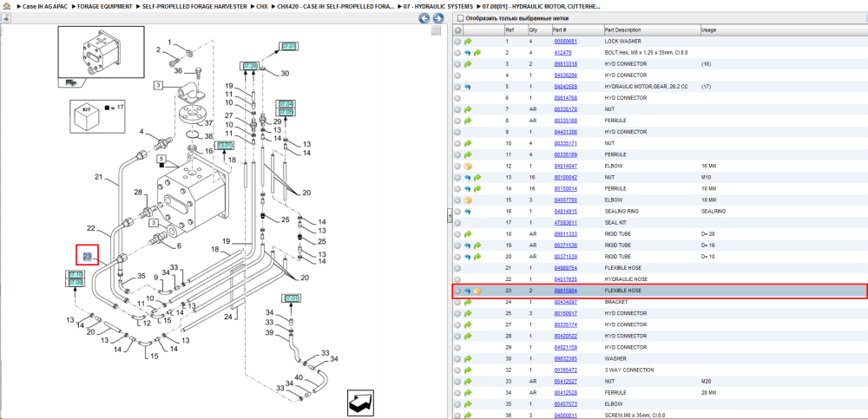Toggle select circle for HYDRAULIC HOSE row
The height and width of the screenshot is (419, 868).
coord(457,279)
